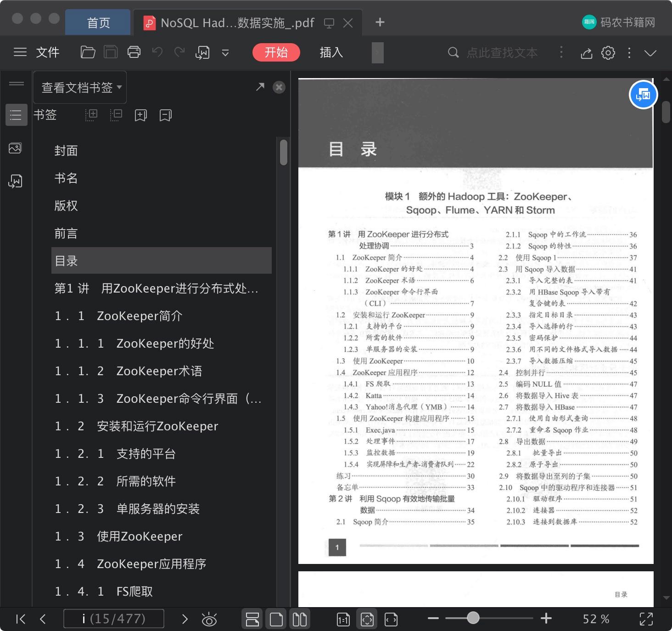Image resolution: width=672 pixels, height=631 pixels.
Task: Fit page width icon
Action: click(x=391, y=619)
